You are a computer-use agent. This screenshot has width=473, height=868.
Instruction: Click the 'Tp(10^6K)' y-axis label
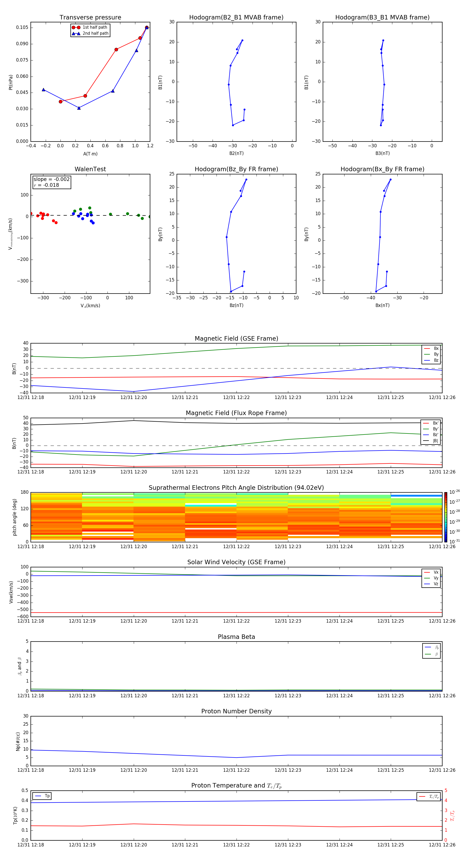(x=15, y=815)
